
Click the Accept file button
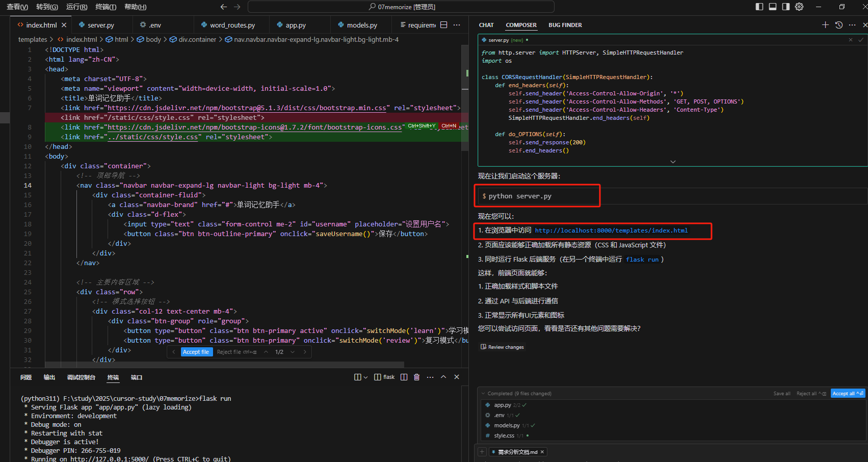(196, 352)
